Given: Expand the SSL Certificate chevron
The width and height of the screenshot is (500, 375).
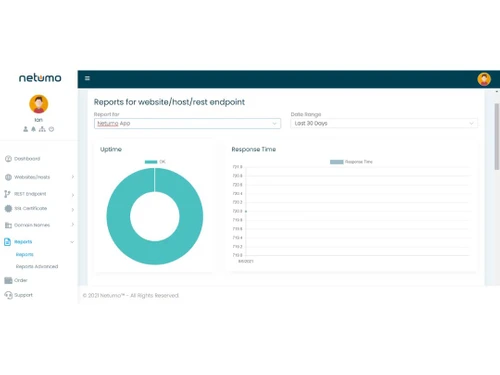Looking at the screenshot, I should [x=72, y=210].
